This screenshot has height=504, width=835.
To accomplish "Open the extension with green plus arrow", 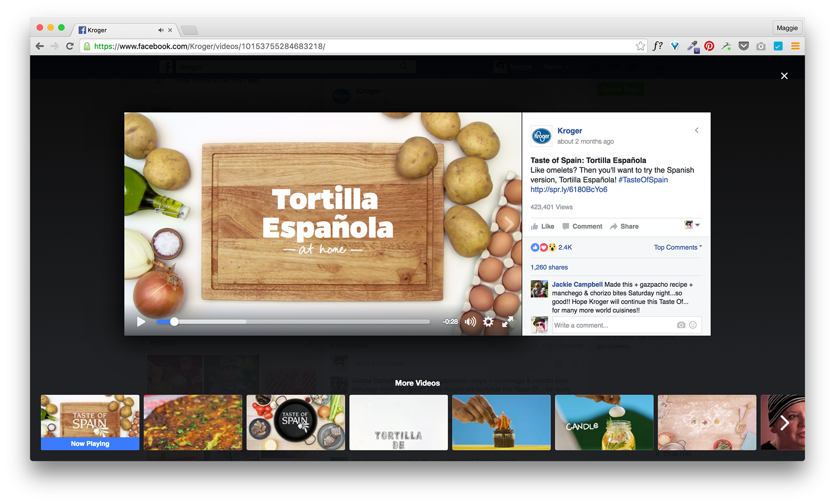I will tap(726, 46).
